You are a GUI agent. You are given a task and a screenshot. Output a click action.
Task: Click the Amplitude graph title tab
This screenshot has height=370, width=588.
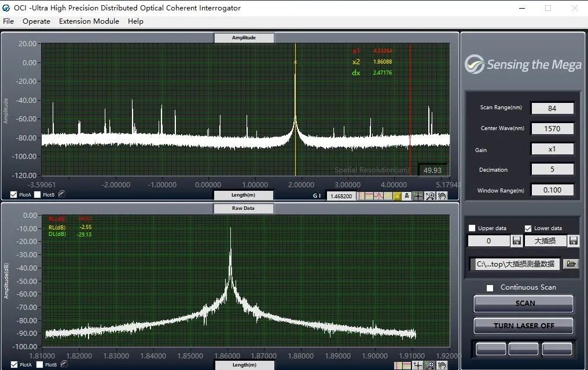(244, 38)
